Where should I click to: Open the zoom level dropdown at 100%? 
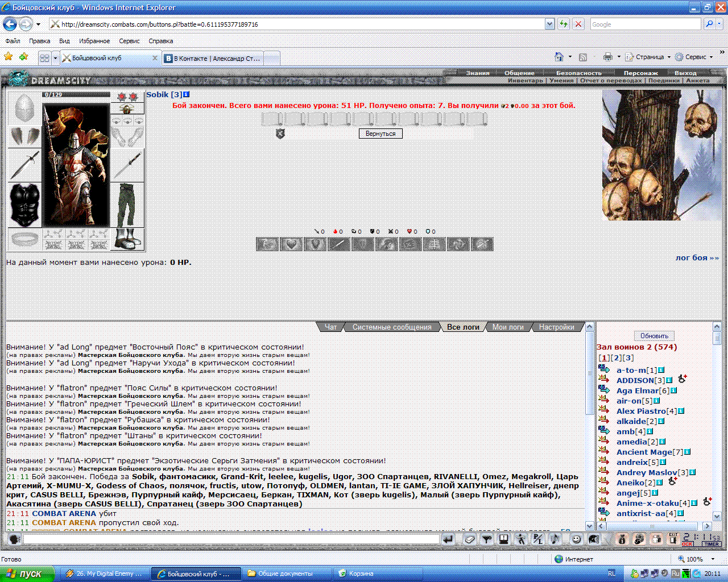713,559
